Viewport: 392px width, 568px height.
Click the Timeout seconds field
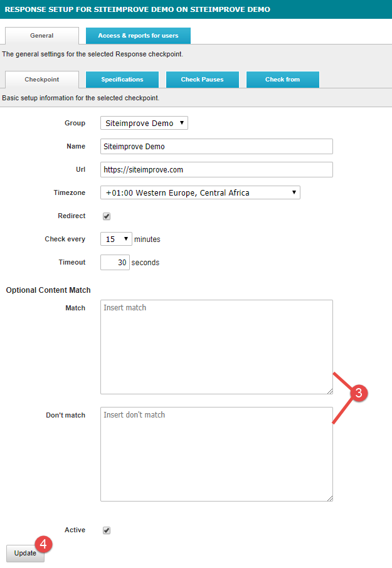[115, 262]
